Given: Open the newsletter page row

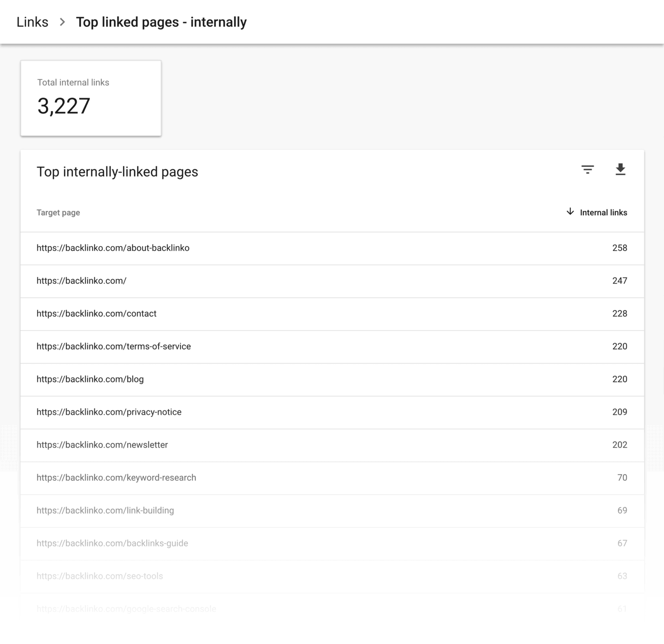Looking at the screenshot, I should point(102,445).
